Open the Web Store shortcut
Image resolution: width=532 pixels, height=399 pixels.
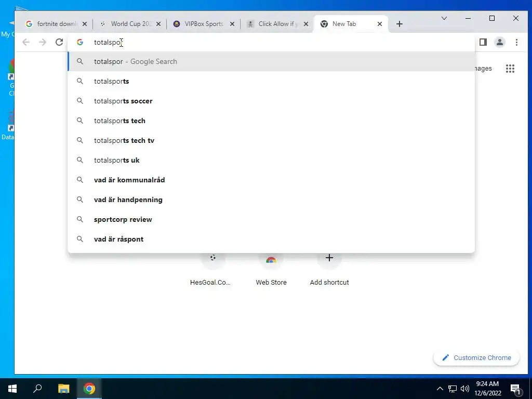point(271,270)
